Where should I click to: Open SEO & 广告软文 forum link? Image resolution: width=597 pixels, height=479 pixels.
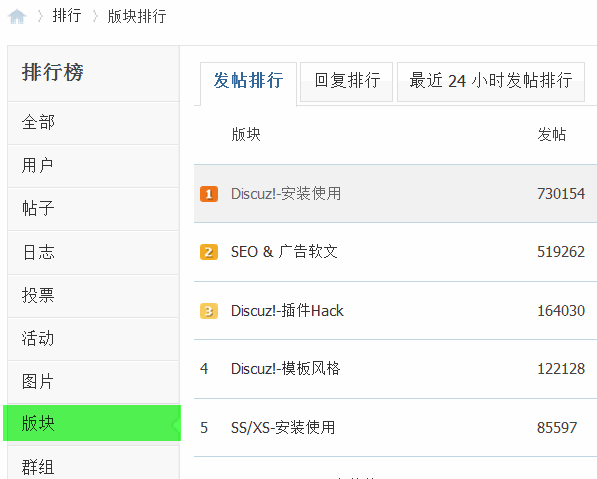click(x=284, y=252)
